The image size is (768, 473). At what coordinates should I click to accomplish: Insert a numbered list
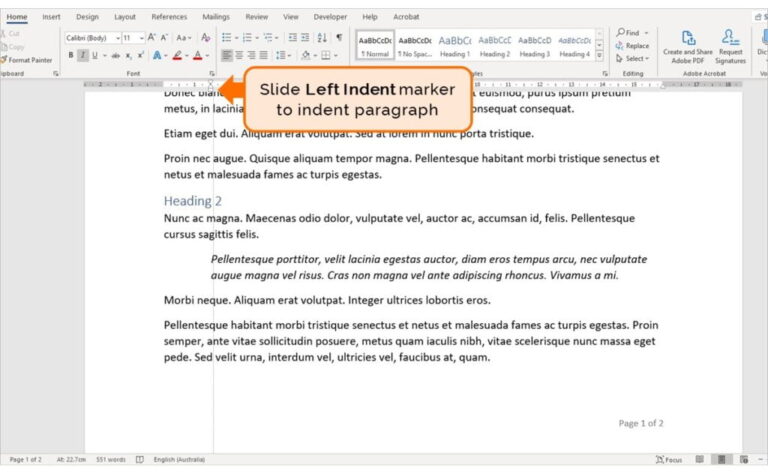(247, 38)
